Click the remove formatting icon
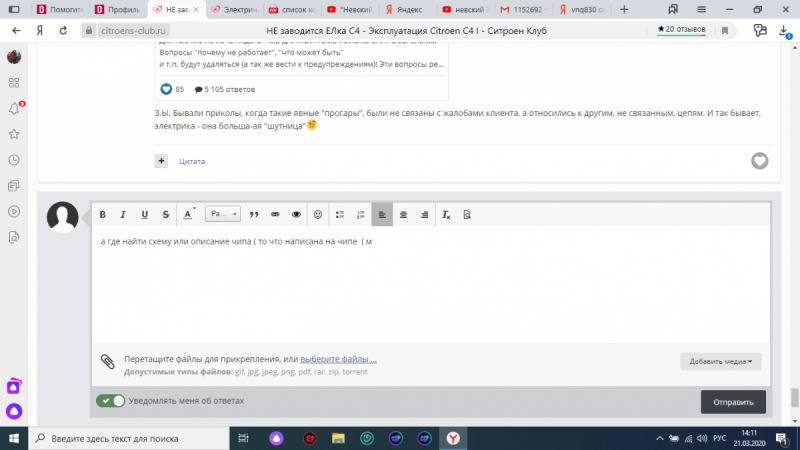This screenshot has height=450, width=800. click(x=446, y=214)
